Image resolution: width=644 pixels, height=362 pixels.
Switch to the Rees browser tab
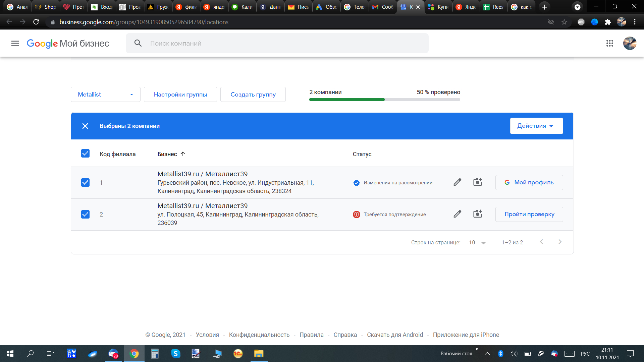tap(494, 7)
